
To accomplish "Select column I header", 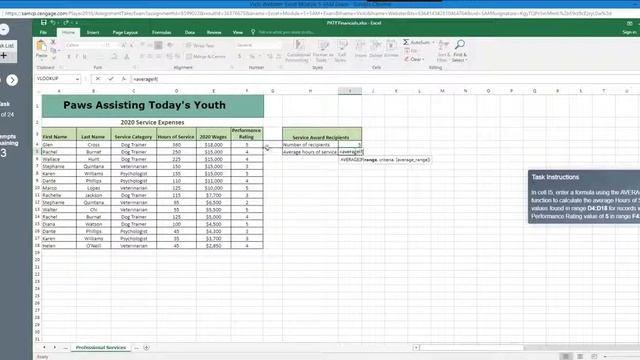I will (x=350, y=91).
